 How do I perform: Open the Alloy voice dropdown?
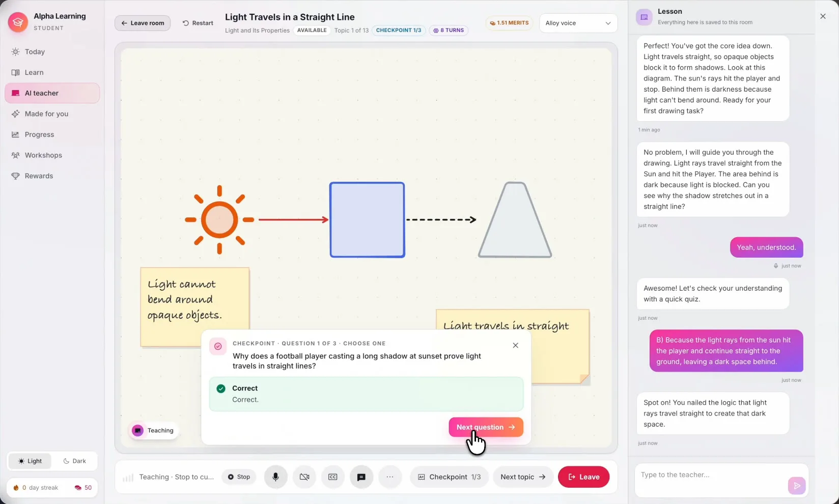578,23
